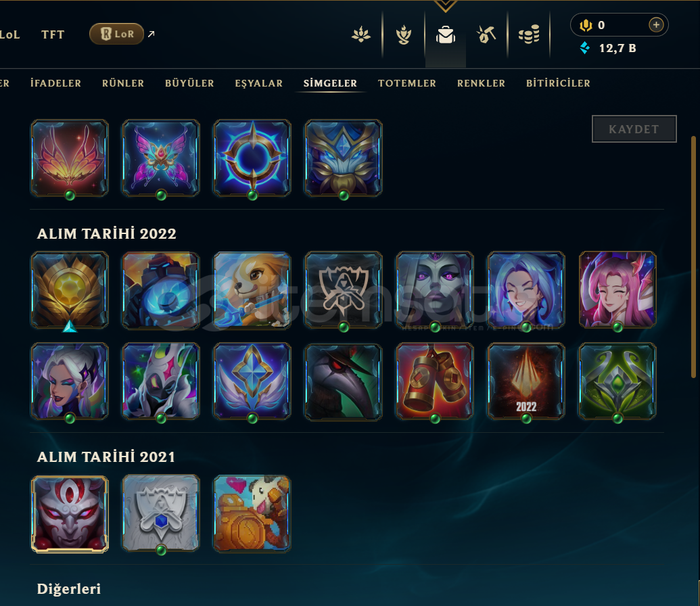Open the Collection briefcase icon
Screen dimensions: 700x606
pyautogui.click(x=446, y=35)
